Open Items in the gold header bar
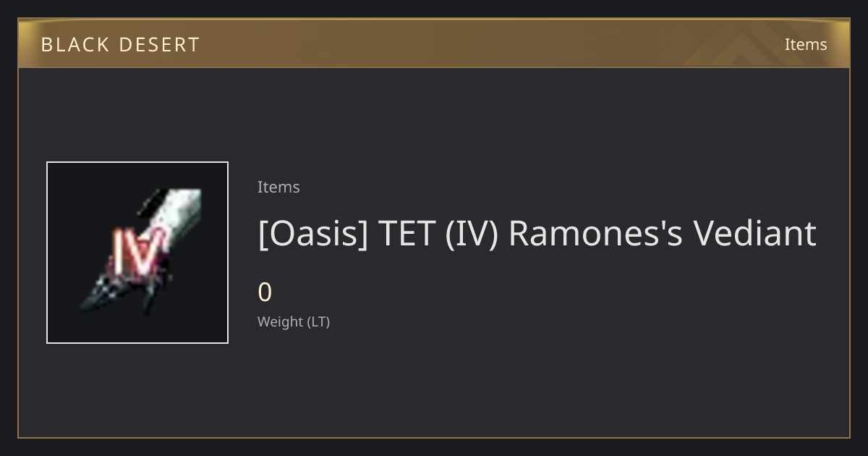Screen dimensions: 868x456 pos(806,44)
